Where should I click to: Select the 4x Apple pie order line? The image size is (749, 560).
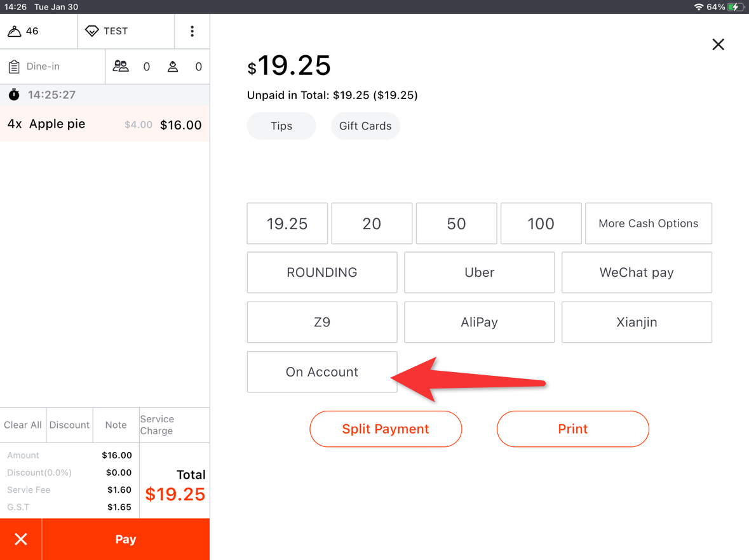105,124
